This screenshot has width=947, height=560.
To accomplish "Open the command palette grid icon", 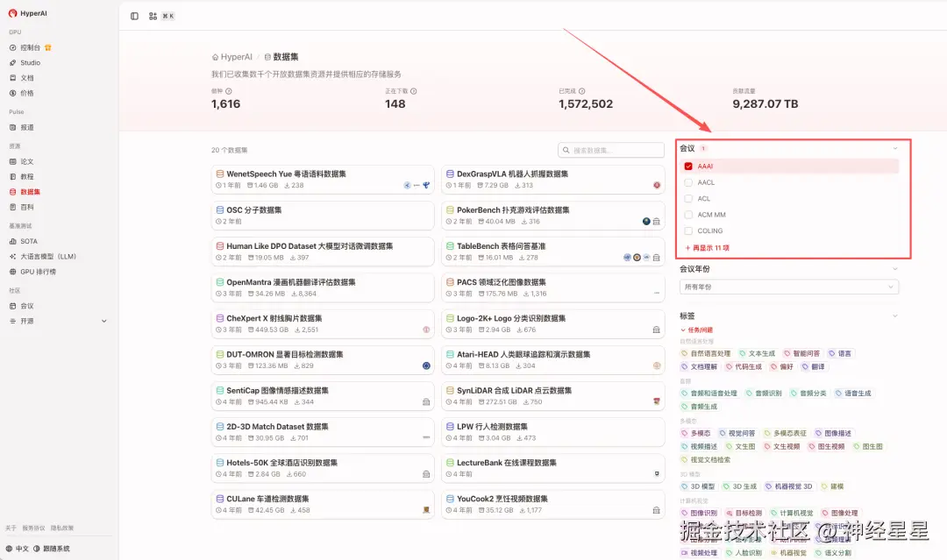I will (x=153, y=17).
